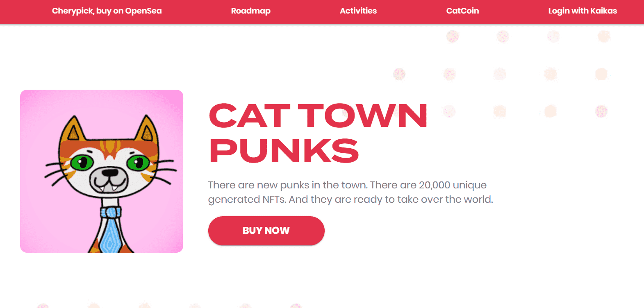Open the Activities page
The height and width of the screenshot is (308, 644).
[358, 11]
